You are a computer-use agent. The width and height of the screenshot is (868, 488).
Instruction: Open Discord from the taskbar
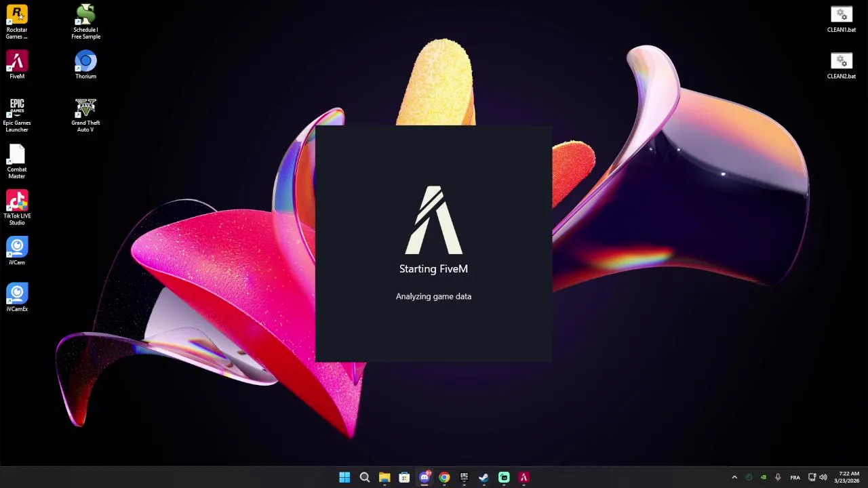425,477
